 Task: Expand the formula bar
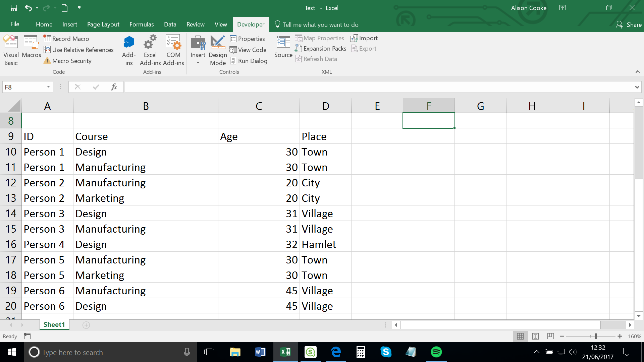click(637, 87)
